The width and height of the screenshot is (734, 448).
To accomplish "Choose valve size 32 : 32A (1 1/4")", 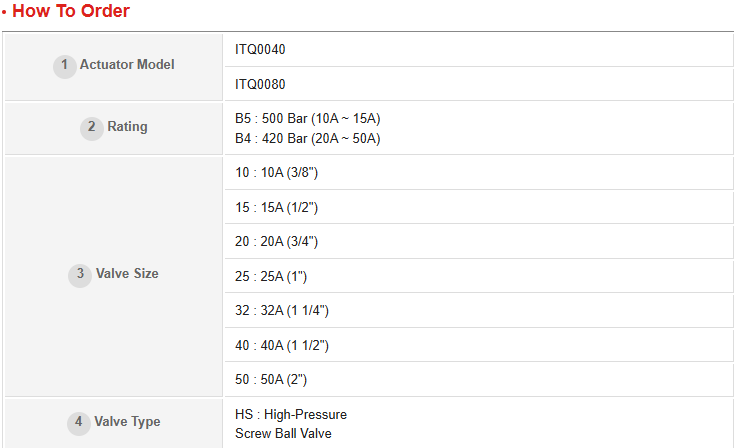I will [282, 311].
